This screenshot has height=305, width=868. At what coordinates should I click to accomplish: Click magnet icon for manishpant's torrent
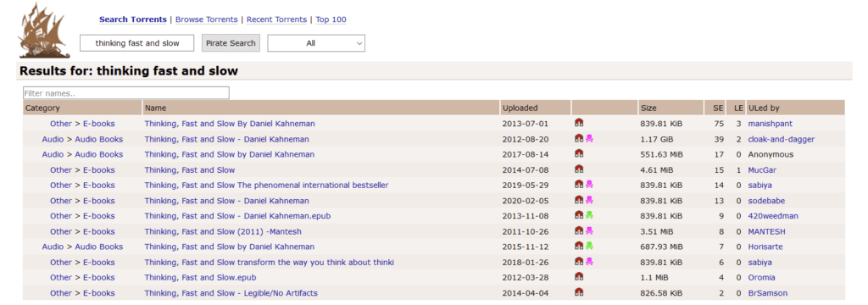[579, 124]
